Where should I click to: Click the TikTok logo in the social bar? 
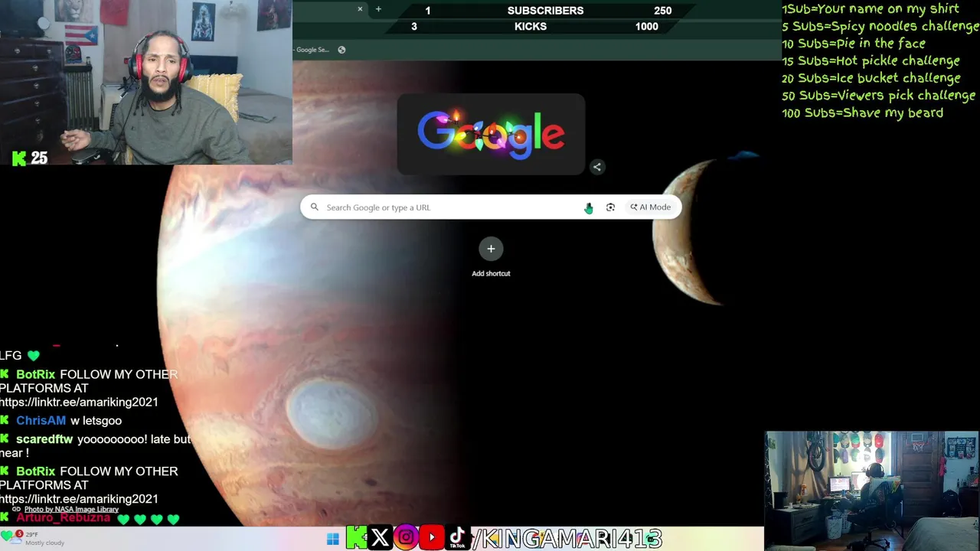457,538
